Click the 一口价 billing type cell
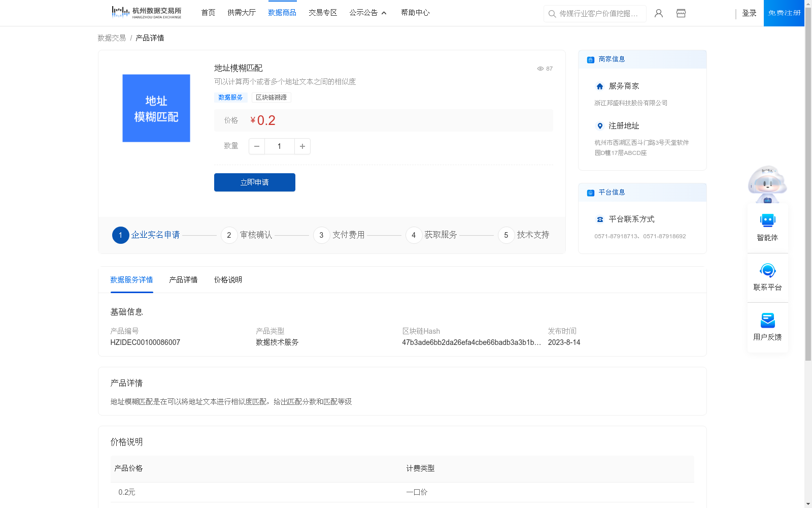The image size is (812, 508). 417,492
